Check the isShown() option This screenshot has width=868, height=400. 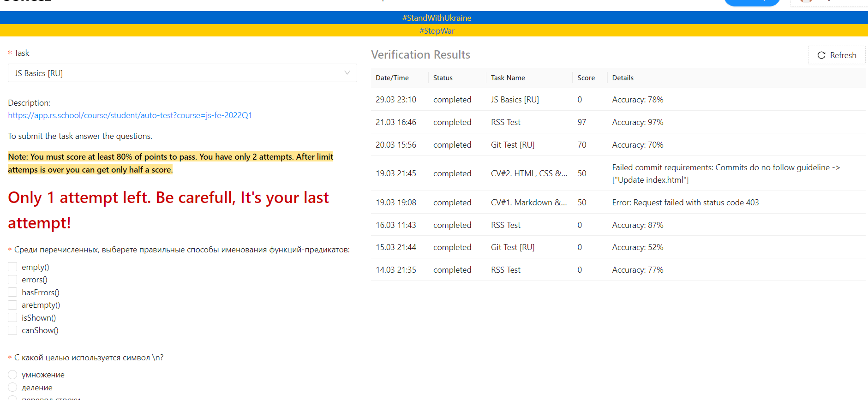coord(12,317)
